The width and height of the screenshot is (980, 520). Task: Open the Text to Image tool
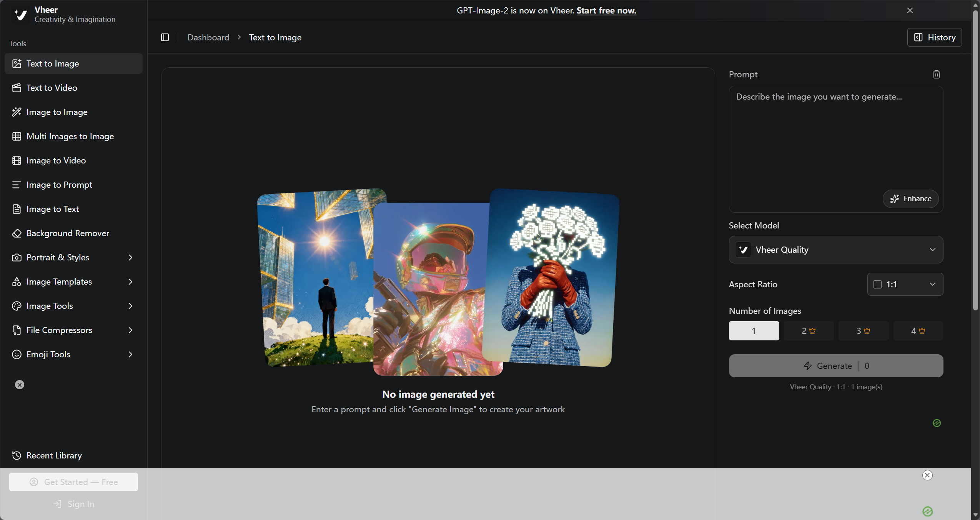pos(73,63)
